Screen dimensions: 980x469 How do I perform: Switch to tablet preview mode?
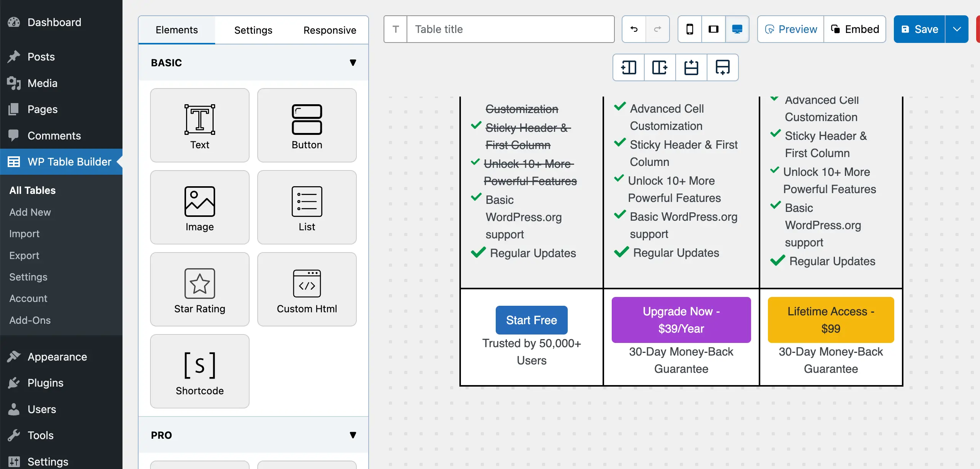(713, 29)
